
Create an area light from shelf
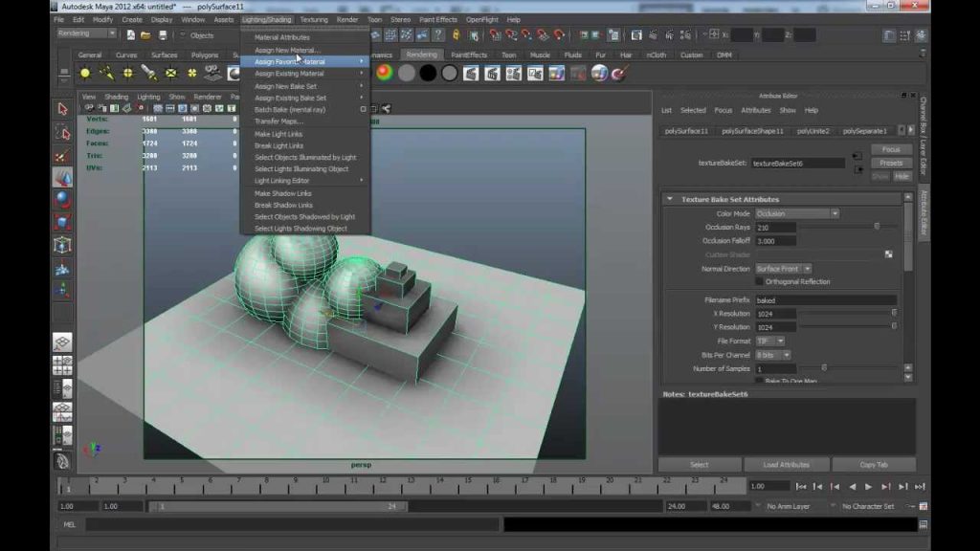[170, 73]
